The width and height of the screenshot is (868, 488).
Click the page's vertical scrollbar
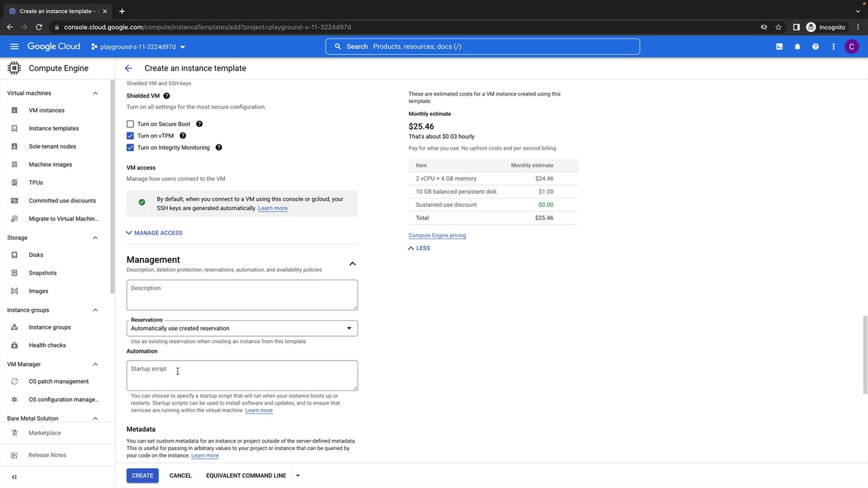pyautogui.click(x=865, y=352)
